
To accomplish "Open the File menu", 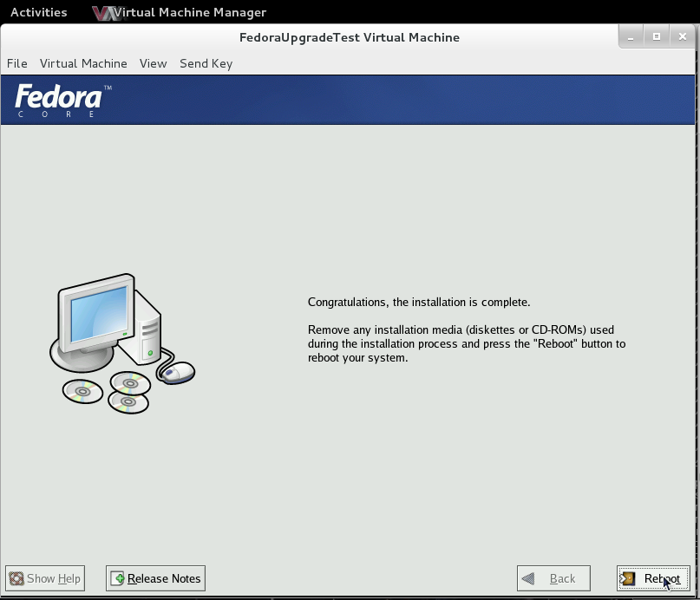I will click(x=17, y=63).
